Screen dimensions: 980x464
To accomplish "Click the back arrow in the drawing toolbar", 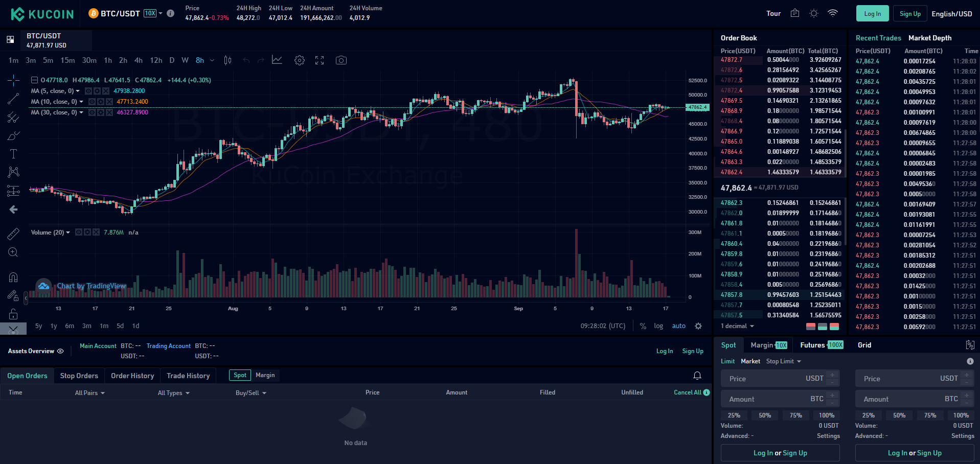I will point(13,210).
